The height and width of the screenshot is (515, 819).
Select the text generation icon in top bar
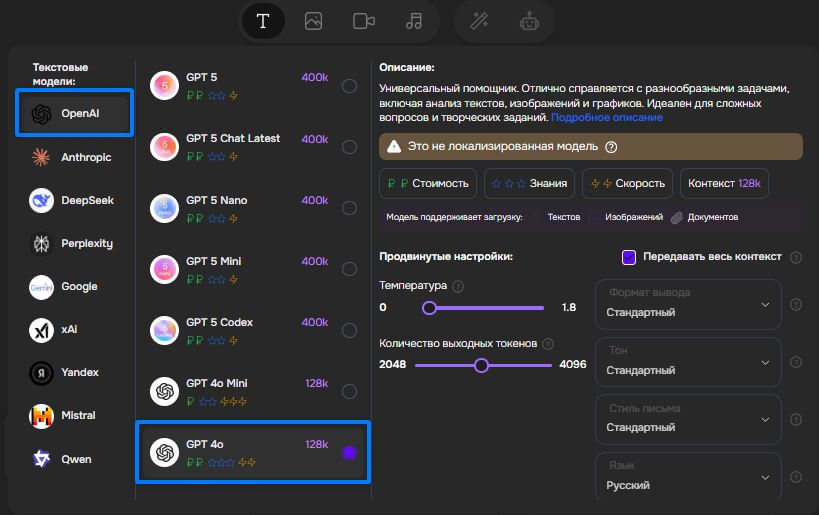tap(263, 21)
